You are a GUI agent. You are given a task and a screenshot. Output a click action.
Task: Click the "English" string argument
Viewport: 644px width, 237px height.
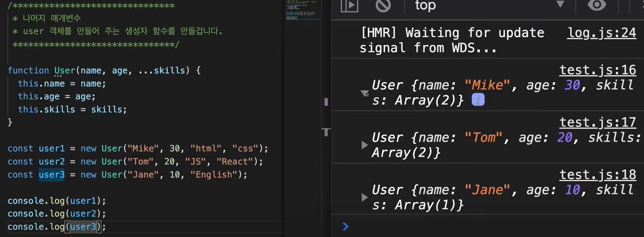pyautogui.click(x=214, y=175)
